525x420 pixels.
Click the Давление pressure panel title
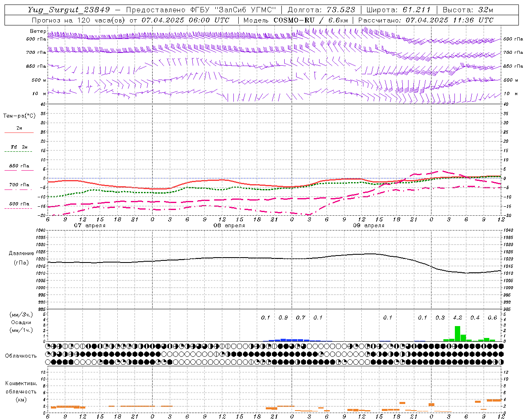click(21, 253)
